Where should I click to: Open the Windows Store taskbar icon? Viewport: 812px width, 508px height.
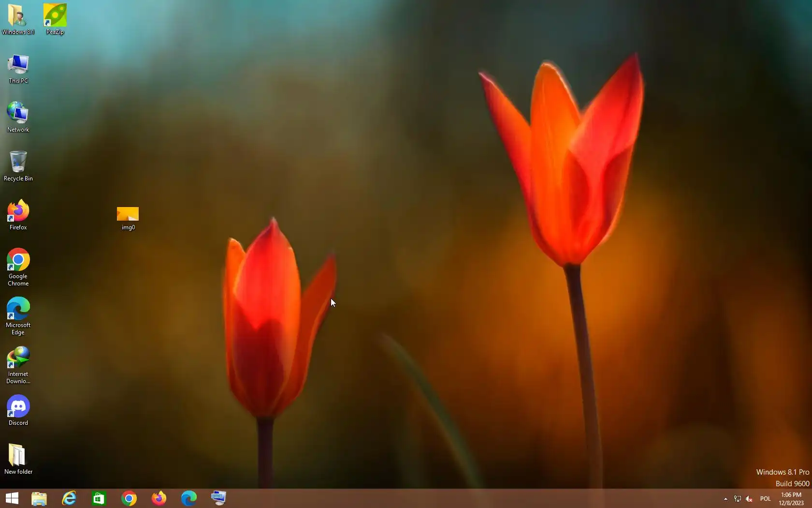[x=99, y=498]
